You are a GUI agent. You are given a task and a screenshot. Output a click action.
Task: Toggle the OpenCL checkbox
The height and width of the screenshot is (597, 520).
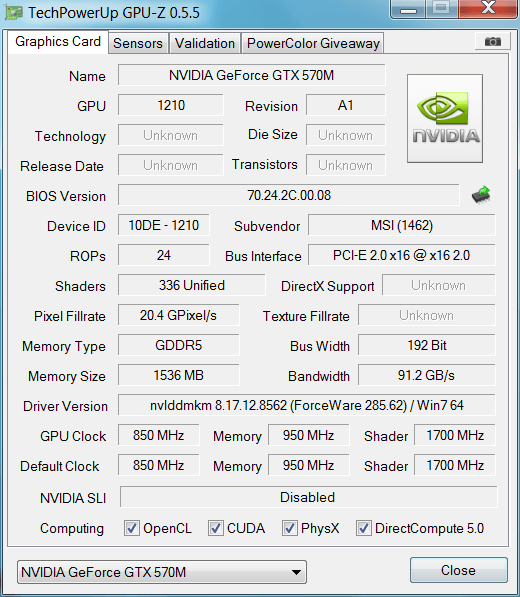coord(132,528)
